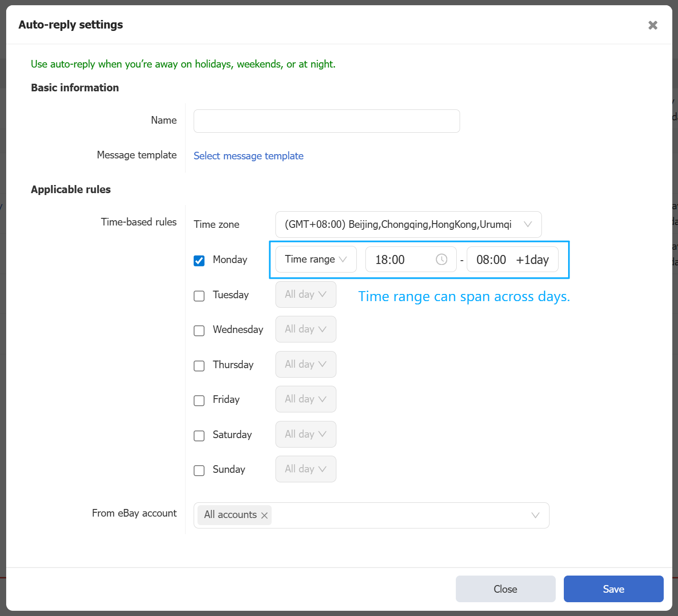Image resolution: width=678 pixels, height=616 pixels.
Task: Open Sunday's All day dropdown
Action: coord(305,469)
